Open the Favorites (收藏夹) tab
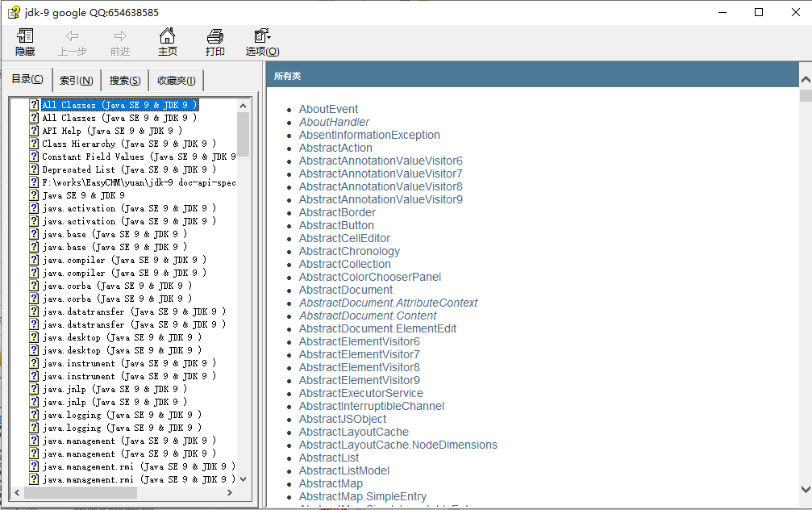Image resolution: width=812 pixels, height=510 pixels. (x=176, y=81)
